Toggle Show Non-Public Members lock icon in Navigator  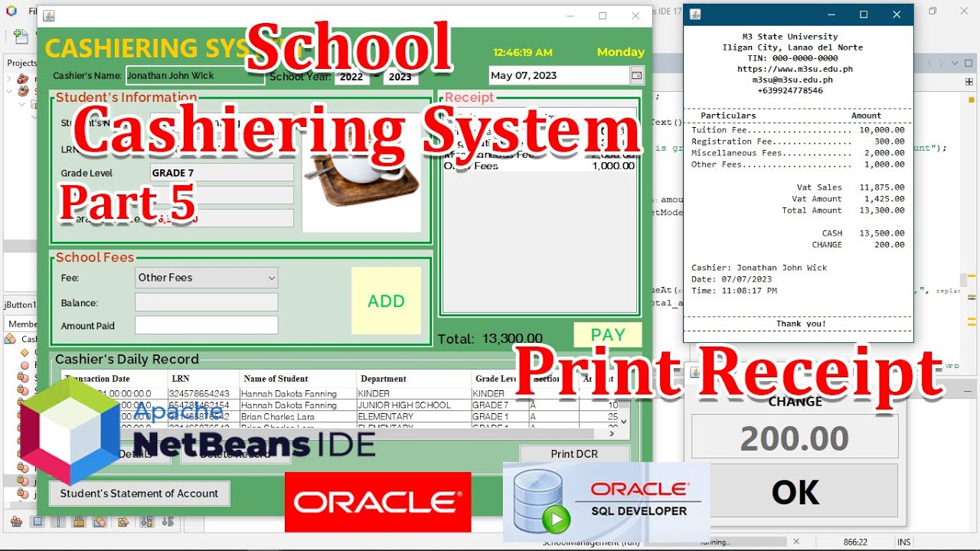[x=78, y=522]
